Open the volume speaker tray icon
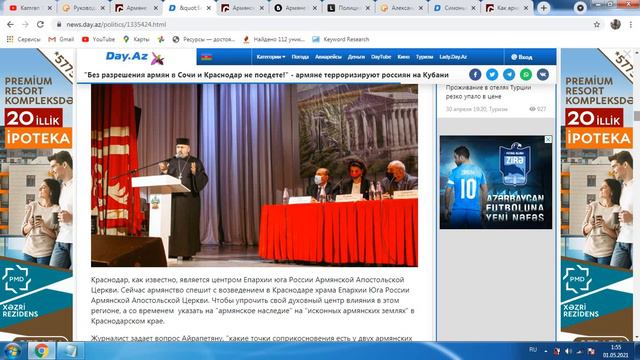640x360 pixels. [x=568, y=351]
